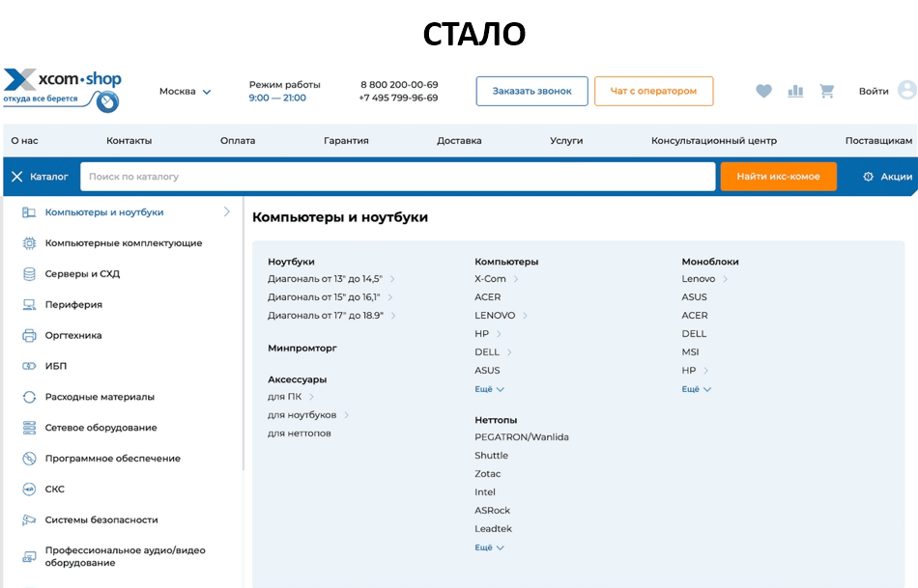Expand chevron next to LENOVO computers

[x=525, y=316]
